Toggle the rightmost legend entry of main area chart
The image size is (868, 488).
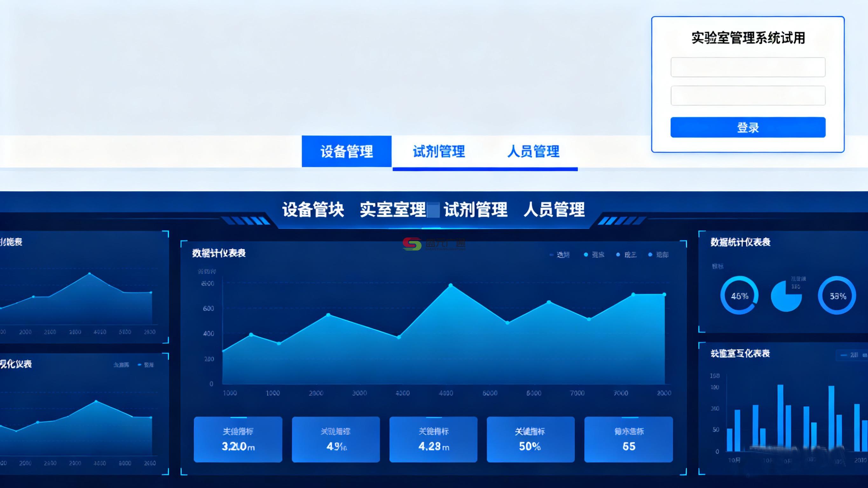659,255
